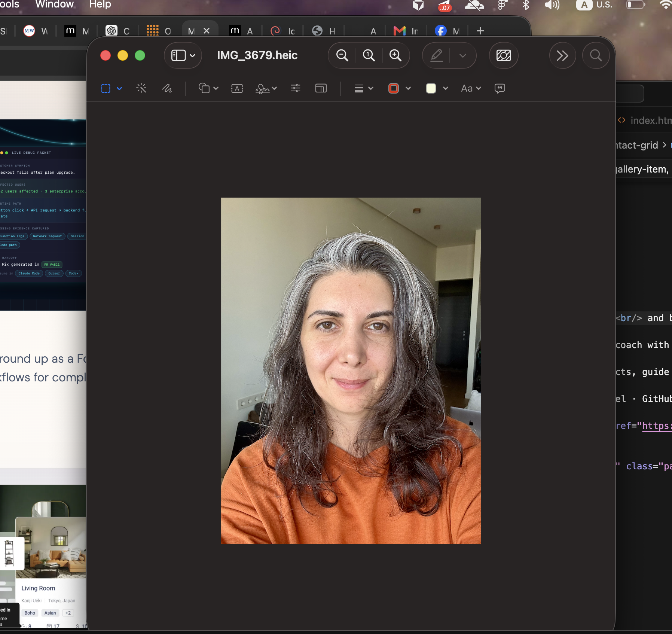Open the Help menu

(x=100, y=4)
